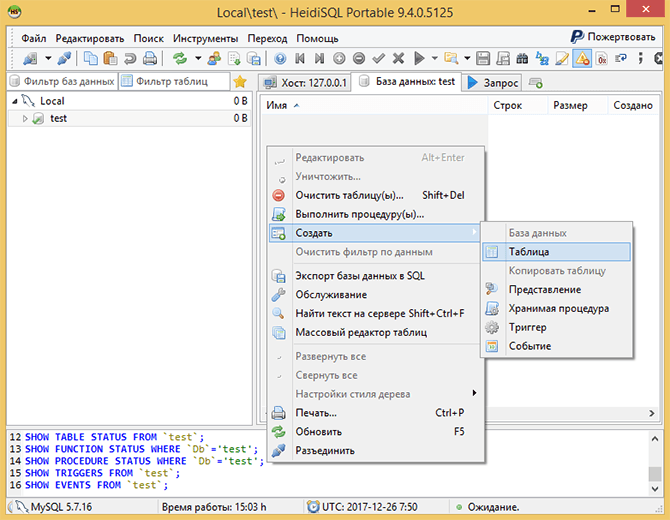Sort by the Строк column header
Image resolution: width=670 pixels, height=520 pixels.
click(x=517, y=105)
